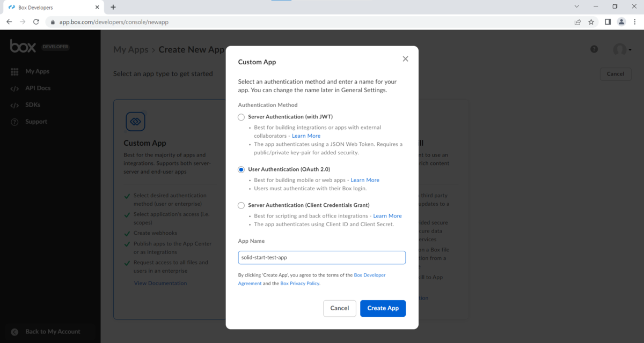644x343 pixels.
Task: Open a new tab with plus icon
Action: click(113, 7)
